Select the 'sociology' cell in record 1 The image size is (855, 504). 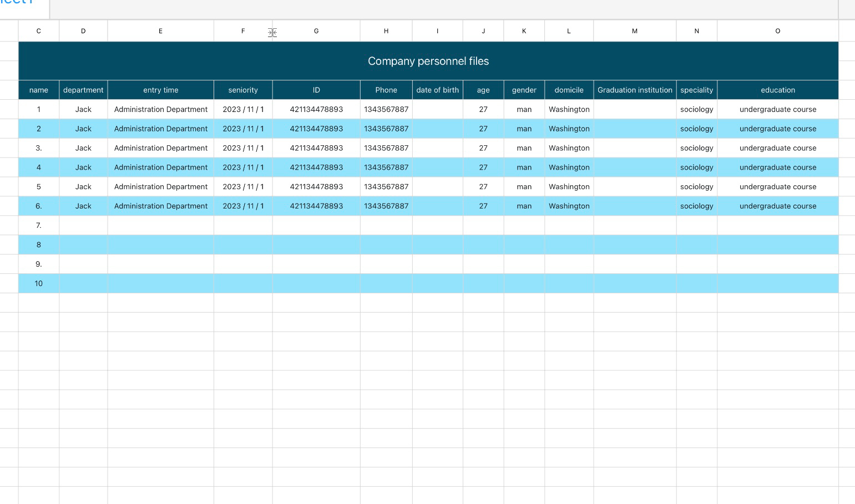click(697, 109)
